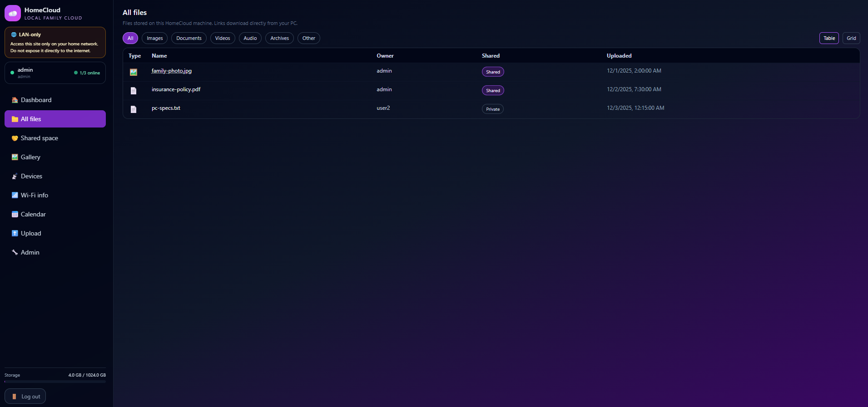This screenshot has width=868, height=407.
Task: Click the Log out button
Action: [x=25, y=396]
